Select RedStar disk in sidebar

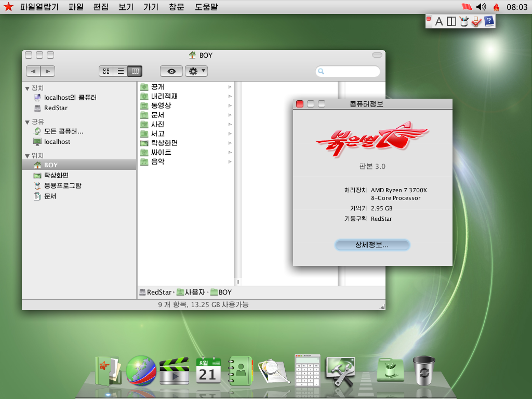pyautogui.click(x=79, y=108)
